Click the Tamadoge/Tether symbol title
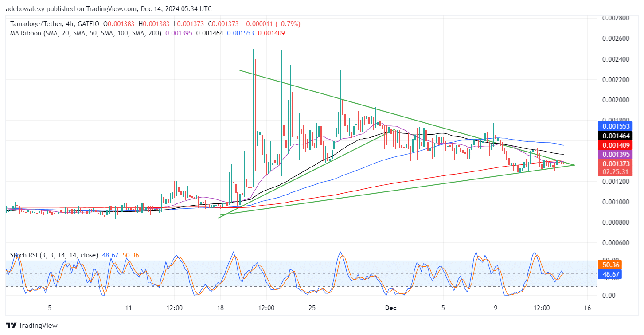This screenshot has width=644, height=335. 35,23
